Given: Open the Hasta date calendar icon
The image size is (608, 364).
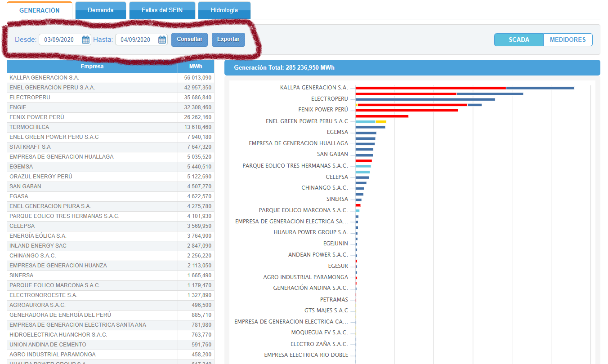Looking at the screenshot, I should tap(162, 40).
